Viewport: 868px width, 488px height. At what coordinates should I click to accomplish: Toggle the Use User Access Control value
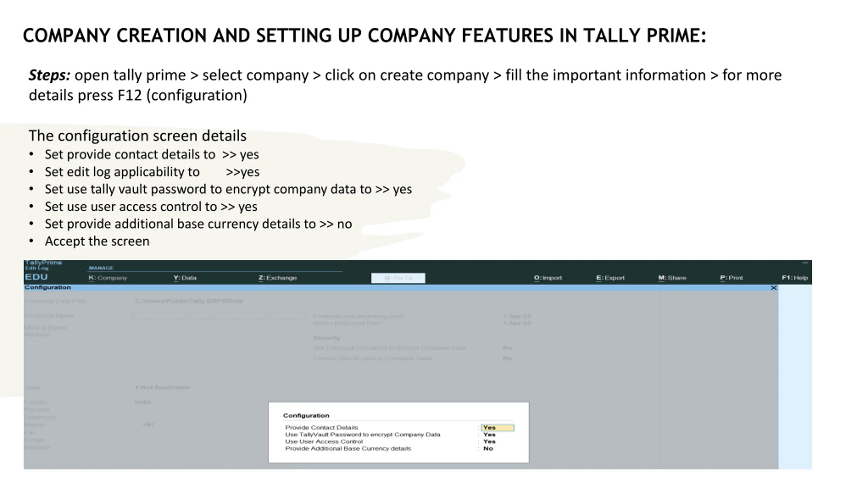489,442
